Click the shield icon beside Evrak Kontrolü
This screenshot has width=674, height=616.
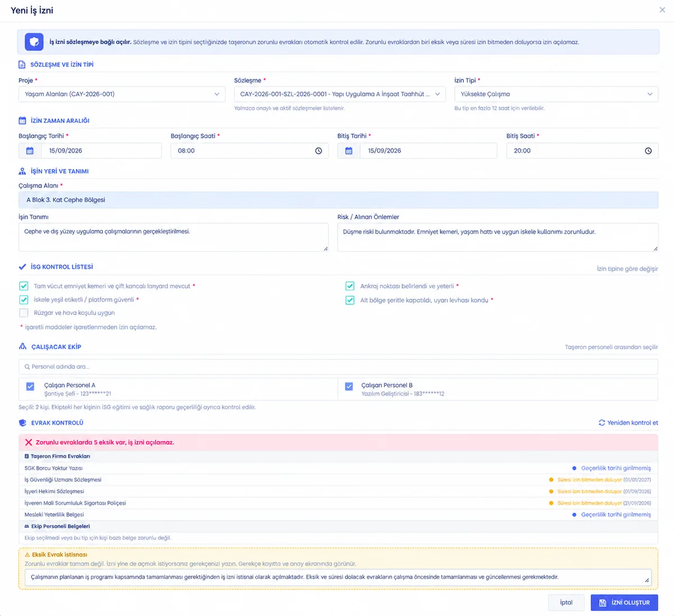point(22,423)
